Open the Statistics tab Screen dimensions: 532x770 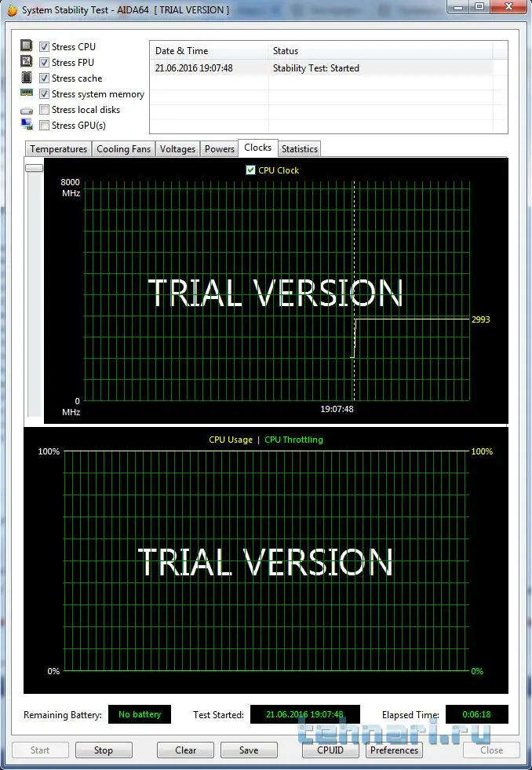tap(300, 149)
